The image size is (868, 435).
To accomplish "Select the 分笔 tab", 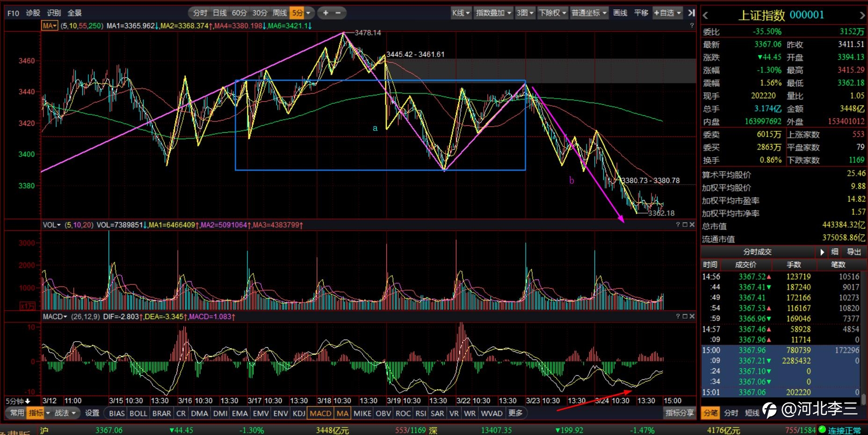I will coord(710,413).
